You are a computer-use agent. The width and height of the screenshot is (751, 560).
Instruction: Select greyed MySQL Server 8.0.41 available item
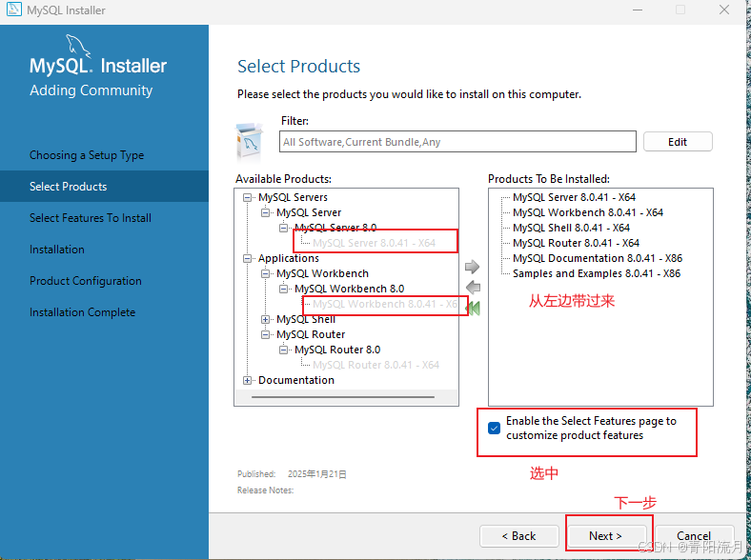pyautogui.click(x=374, y=243)
